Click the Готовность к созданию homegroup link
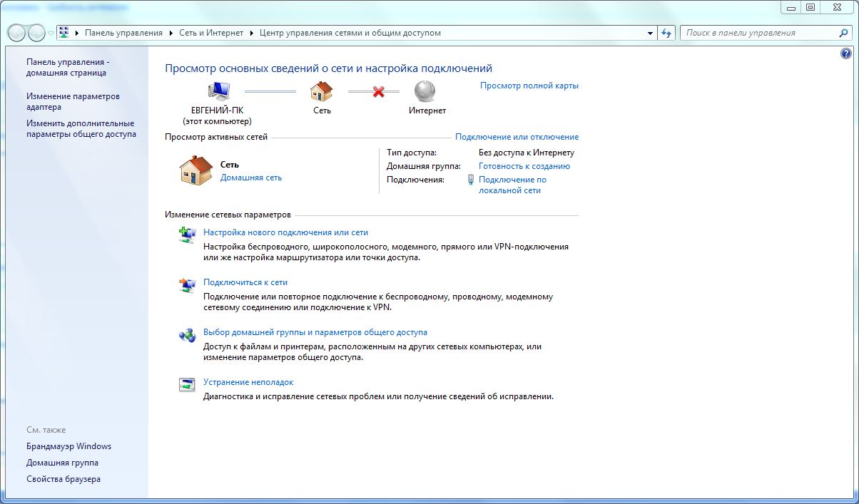Screen dimensions: 859x504 click(x=524, y=166)
